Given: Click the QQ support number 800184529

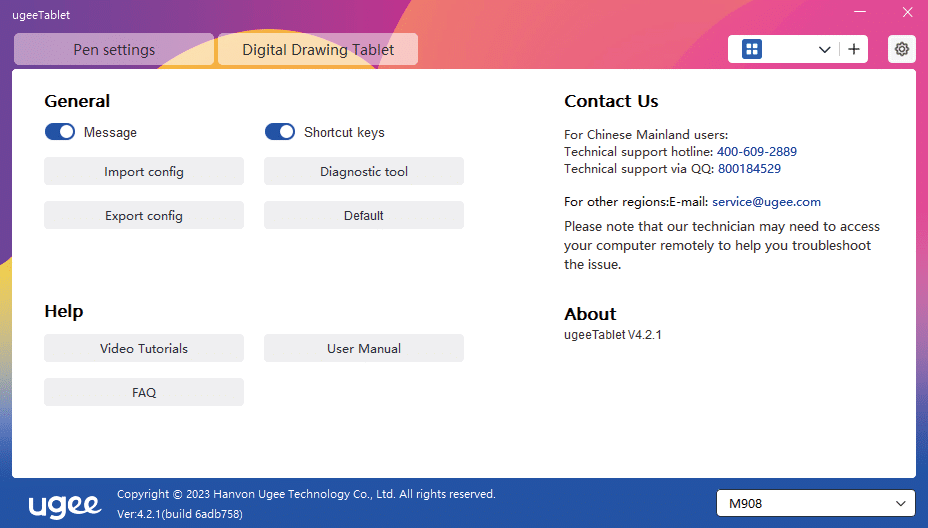Looking at the screenshot, I should 749,169.
